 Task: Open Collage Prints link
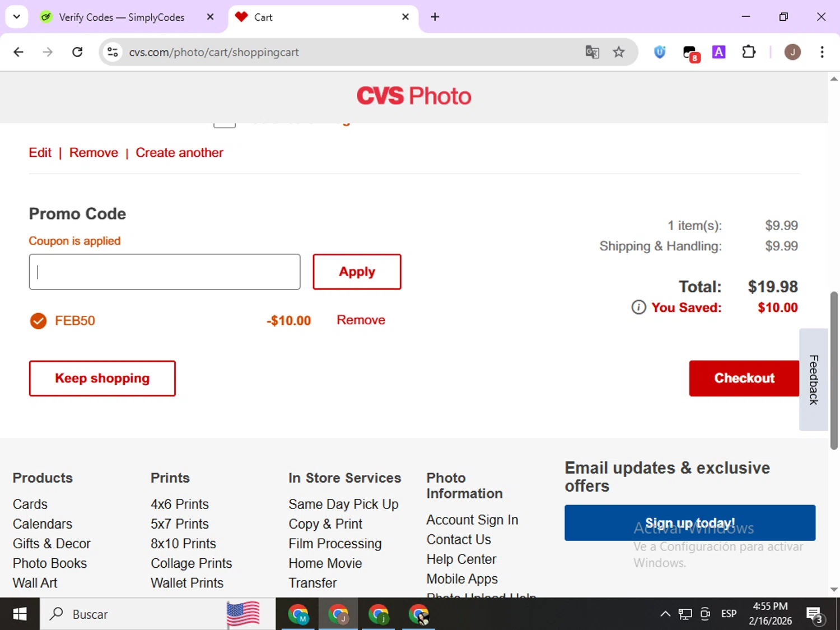(191, 563)
